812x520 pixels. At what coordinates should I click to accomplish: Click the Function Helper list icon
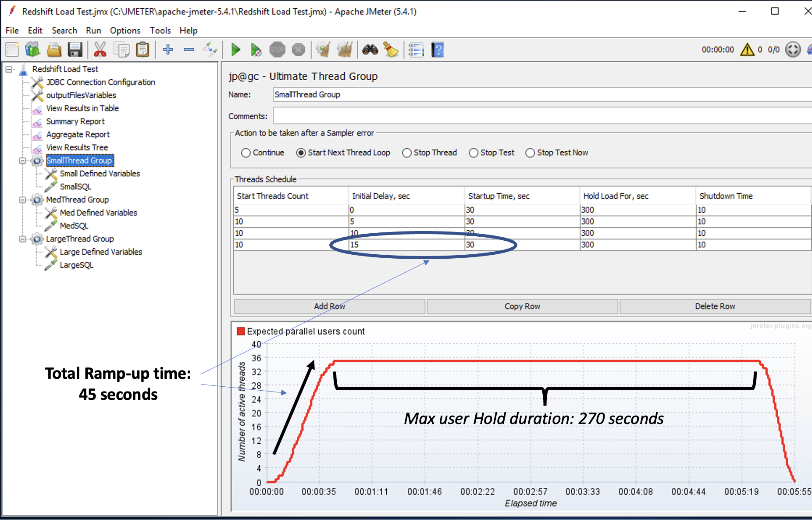[416, 50]
